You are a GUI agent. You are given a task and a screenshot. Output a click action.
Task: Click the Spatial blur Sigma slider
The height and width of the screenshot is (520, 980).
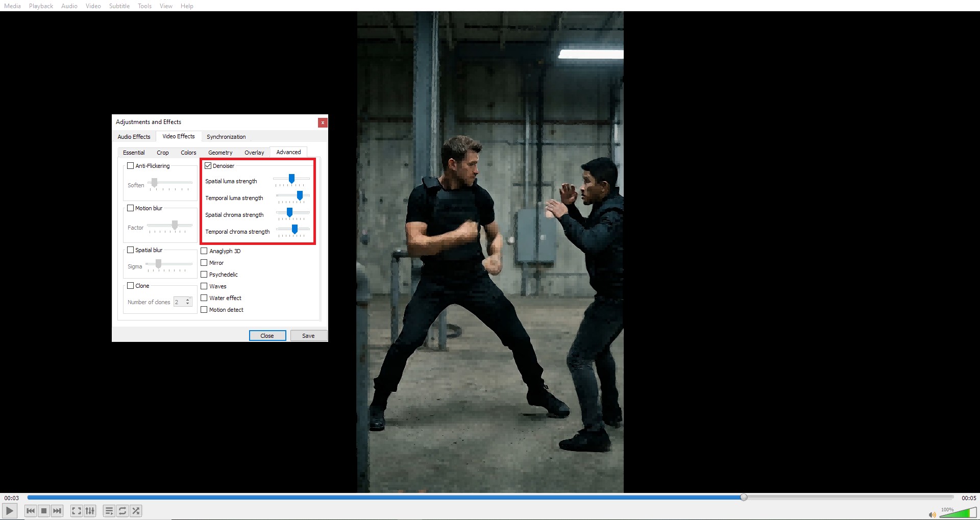tap(169, 264)
